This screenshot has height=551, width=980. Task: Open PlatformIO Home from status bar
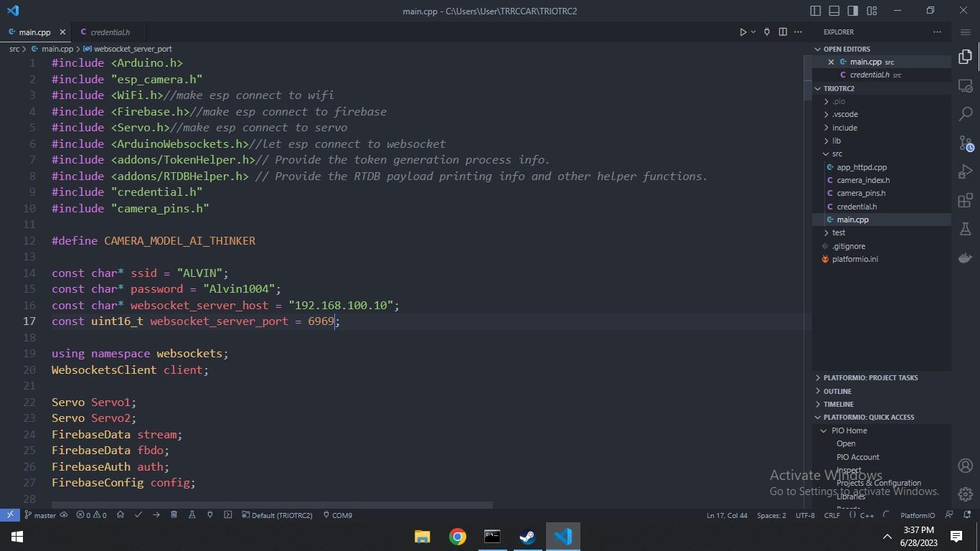(x=121, y=515)
